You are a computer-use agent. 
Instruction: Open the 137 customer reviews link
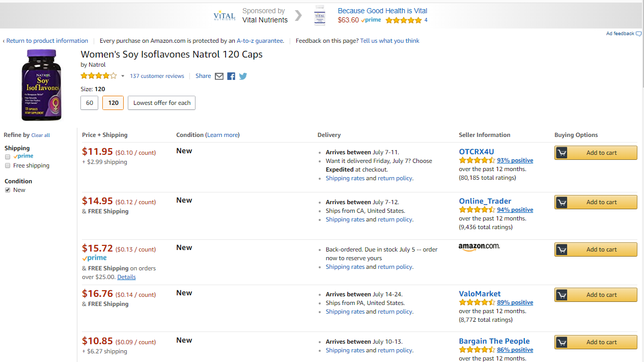pyautogui.click(x=157, y=76)
